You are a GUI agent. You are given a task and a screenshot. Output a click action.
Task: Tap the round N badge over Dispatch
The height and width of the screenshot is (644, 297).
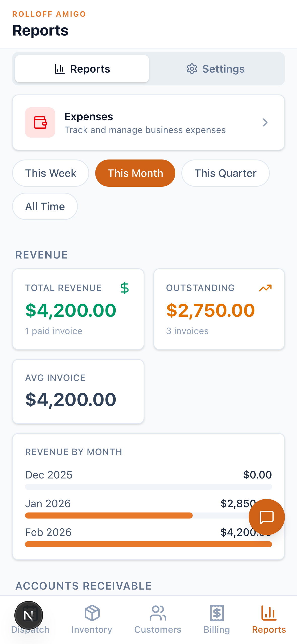pyautogui.click(x=29, y=615)
